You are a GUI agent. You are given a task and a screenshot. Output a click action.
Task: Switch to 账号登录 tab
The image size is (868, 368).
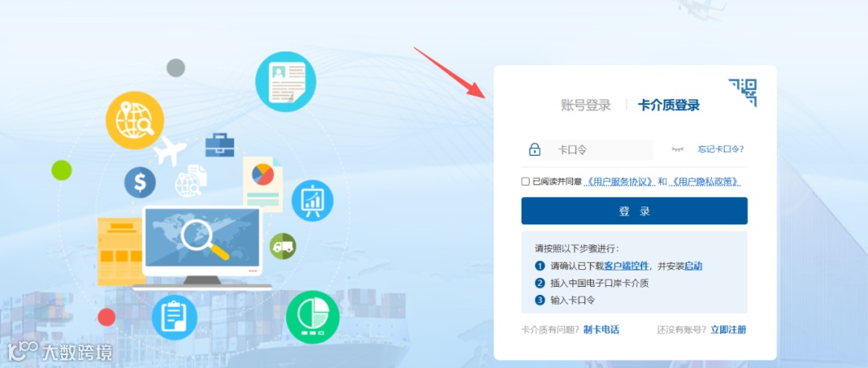tap(586, 105)
